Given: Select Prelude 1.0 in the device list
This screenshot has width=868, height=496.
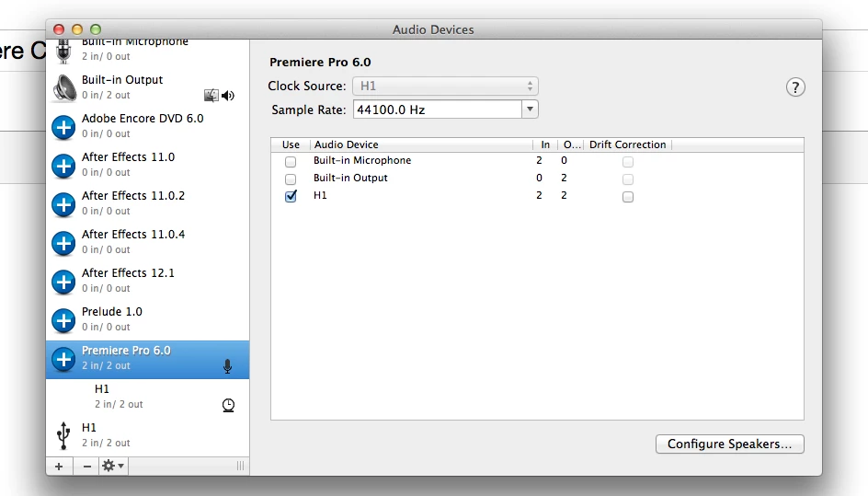Looking at the screenshot, I should 147,319.
